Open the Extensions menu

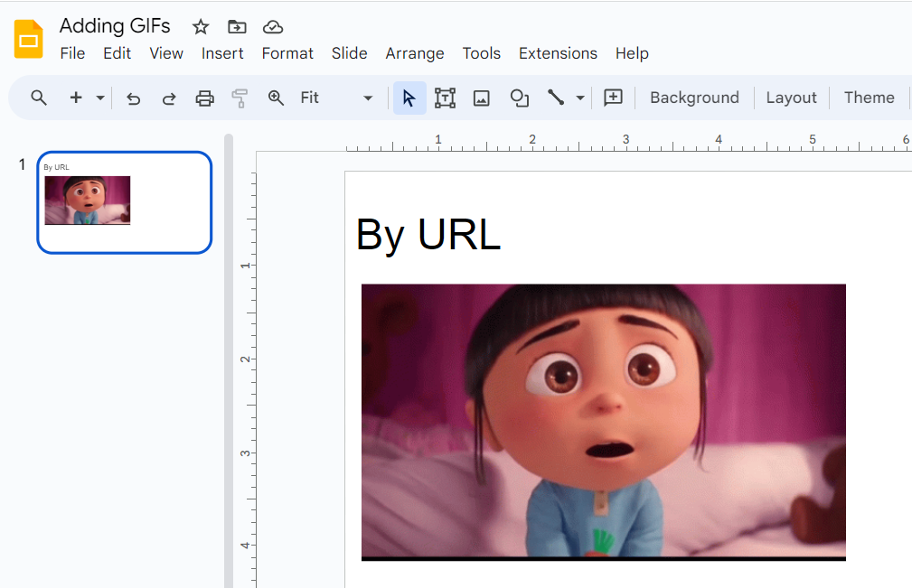point(558,53)
